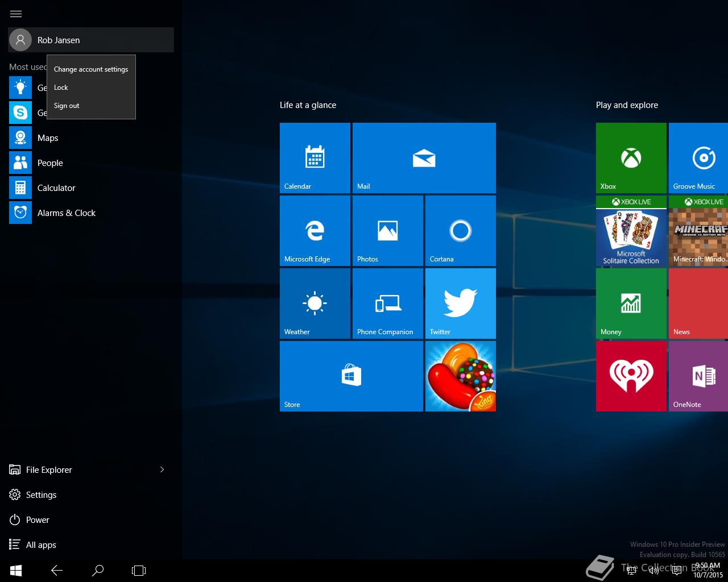Open Calculator from most used list
Image resolution: width=728 pixels, height=582 pixels.
click(91, 188)
